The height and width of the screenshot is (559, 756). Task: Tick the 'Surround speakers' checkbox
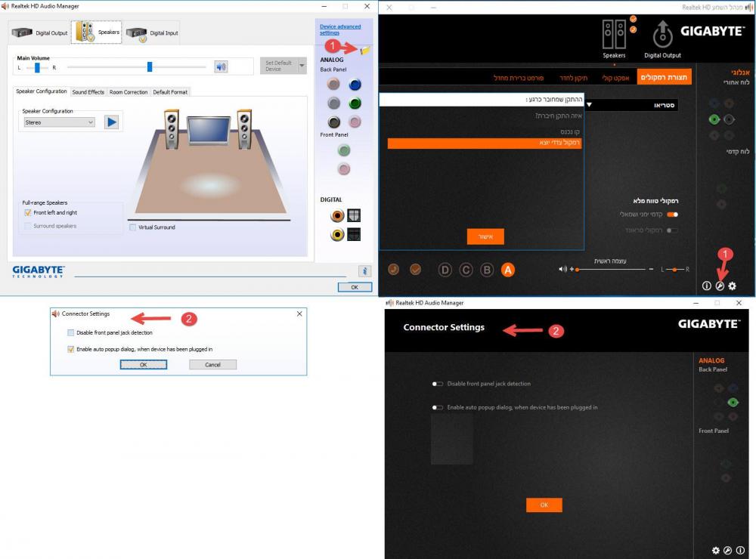pos(27,226)
